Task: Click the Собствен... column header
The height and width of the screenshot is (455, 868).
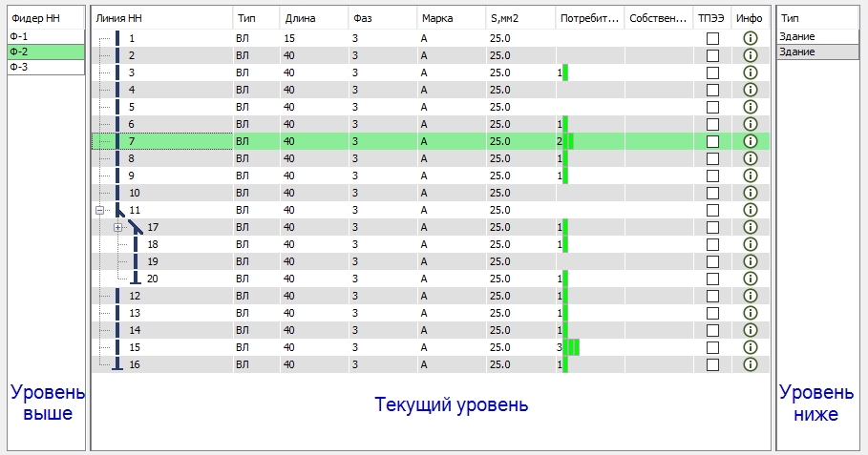Action: coord(659,18)
